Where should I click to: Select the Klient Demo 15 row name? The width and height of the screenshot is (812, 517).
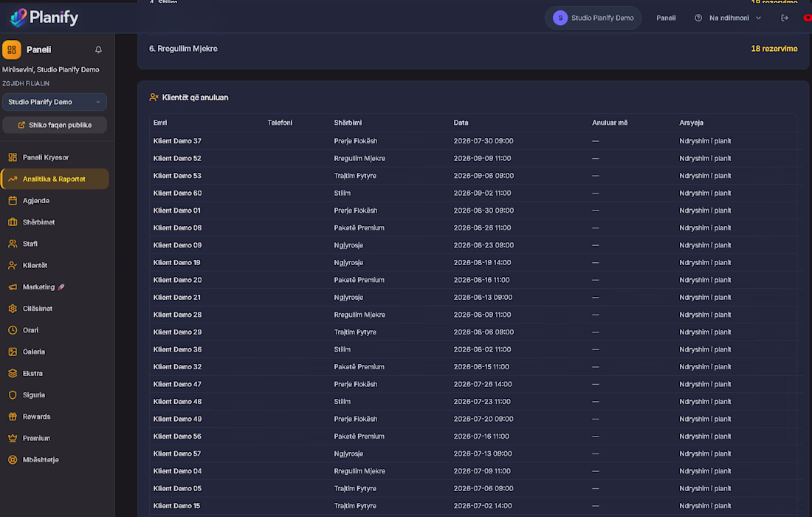176,506
